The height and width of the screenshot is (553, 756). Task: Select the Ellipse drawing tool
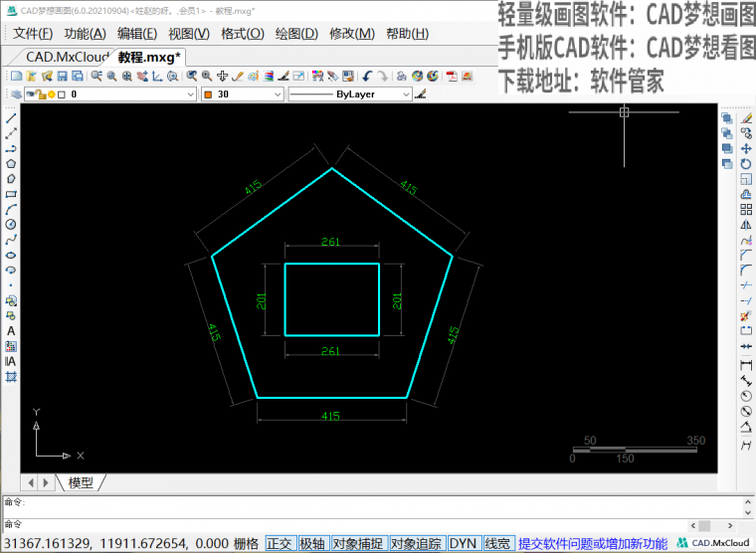click(11, 255)
